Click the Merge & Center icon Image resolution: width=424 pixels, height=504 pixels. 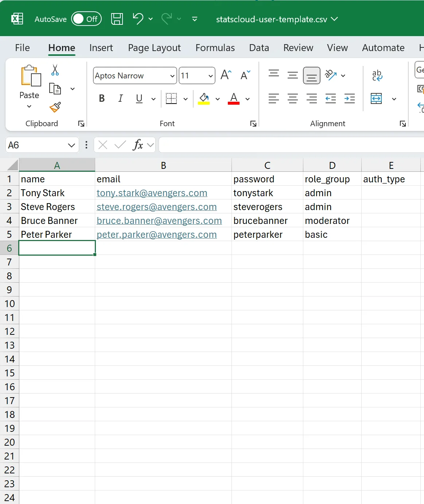click(x=376, y=98)
